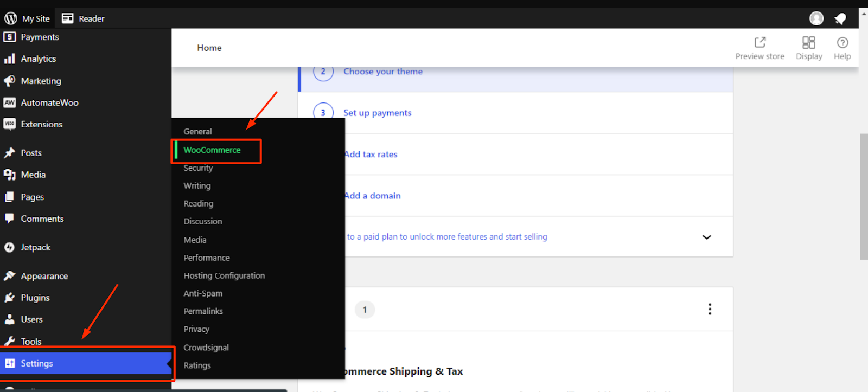868x392 pixels.
Task: Click the WordPress logo icon
Action: [x=10, y=18]
